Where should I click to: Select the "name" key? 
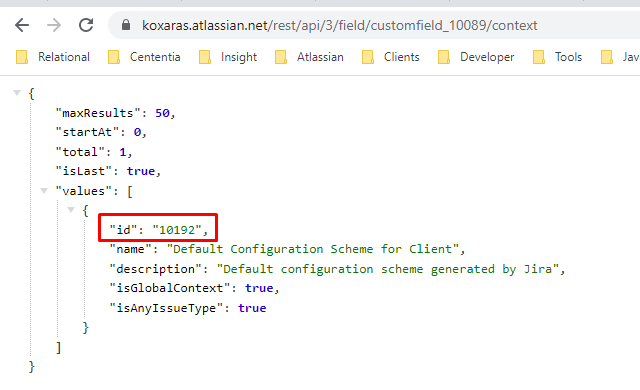point(130,249)
